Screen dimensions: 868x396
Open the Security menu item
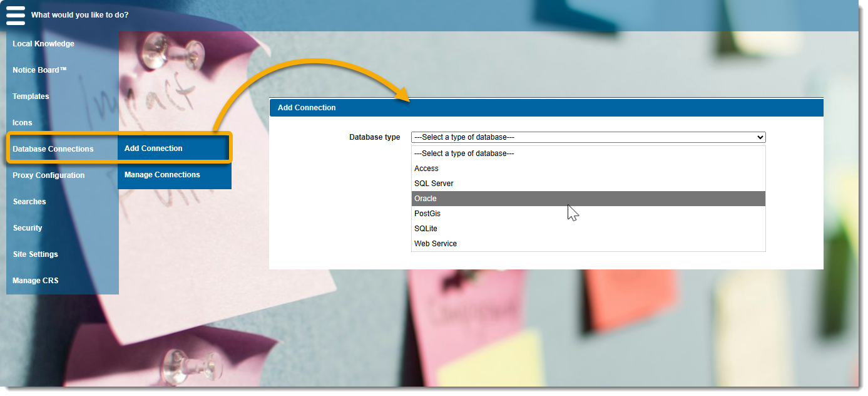click(28, 228)
